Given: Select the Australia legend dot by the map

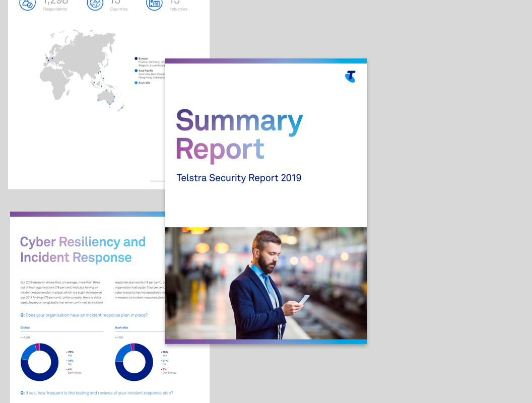Looking at the screenshot, I should [136, 83].
